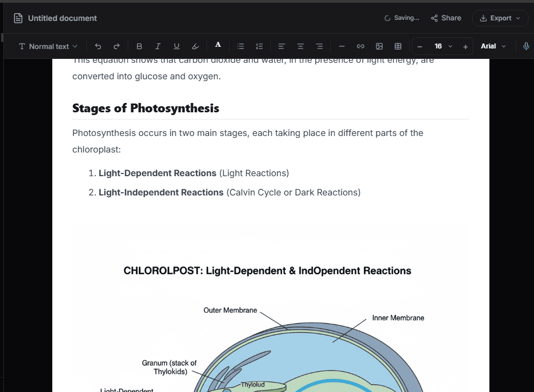Open the Share dialog
The image size is (534, 392).
[x=446, y=18]
